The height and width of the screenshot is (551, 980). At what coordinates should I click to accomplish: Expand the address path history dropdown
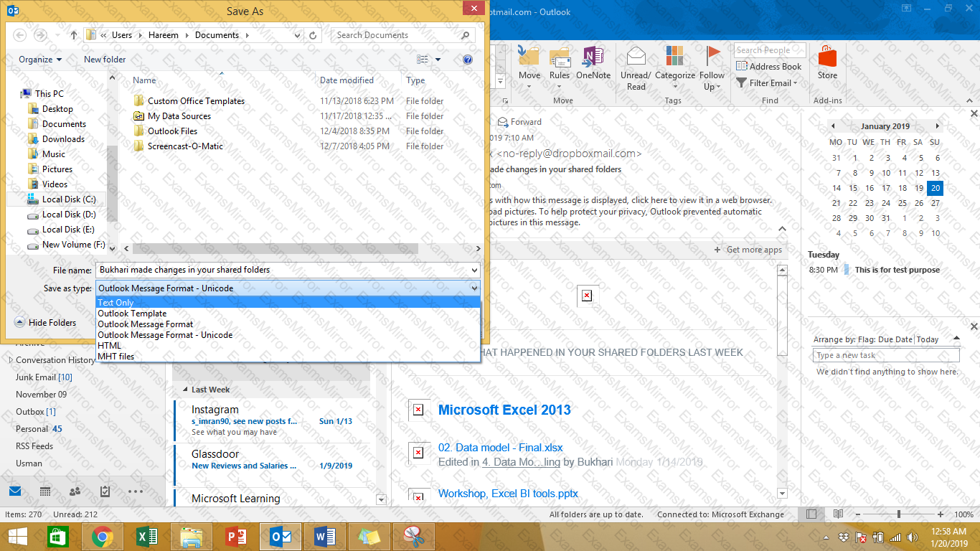(x=298, y=35)
